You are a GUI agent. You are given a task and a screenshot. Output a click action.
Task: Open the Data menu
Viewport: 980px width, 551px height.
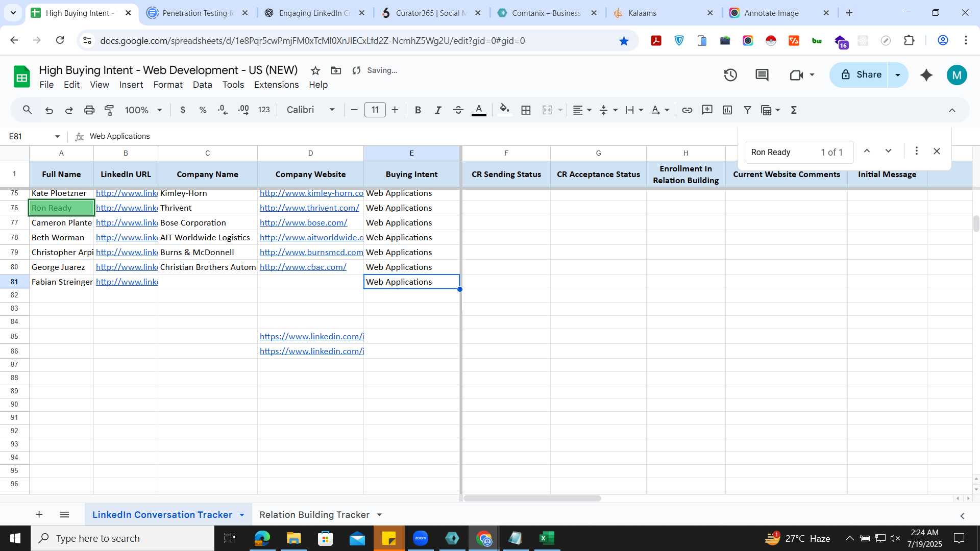(x=202, y=85)
